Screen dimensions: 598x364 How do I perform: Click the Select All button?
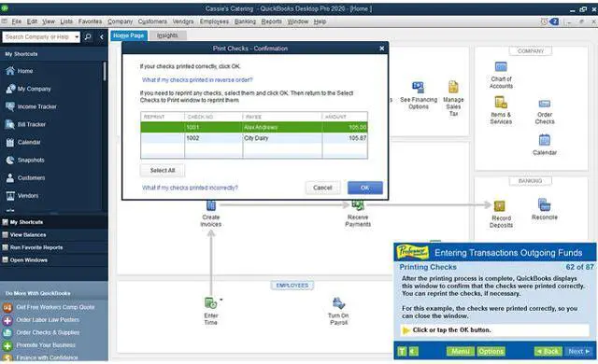pyautogui.click(x=163, y=170)
